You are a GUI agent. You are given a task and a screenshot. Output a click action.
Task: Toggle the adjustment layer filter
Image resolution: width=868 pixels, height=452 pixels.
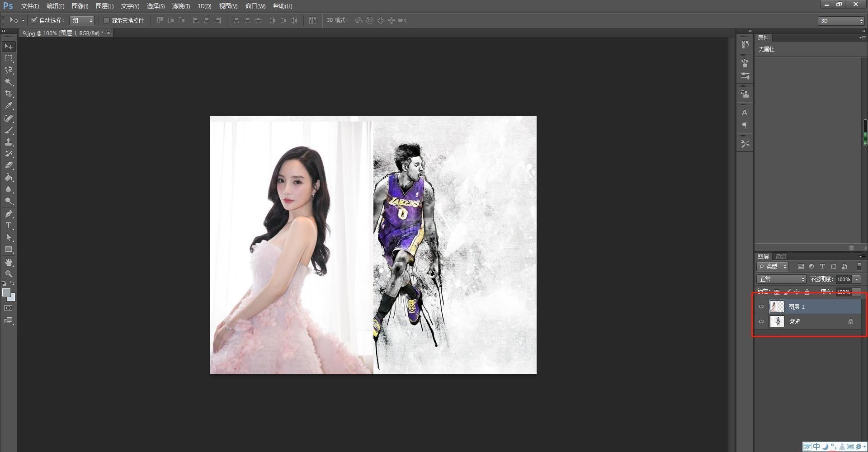click(811, 267)
